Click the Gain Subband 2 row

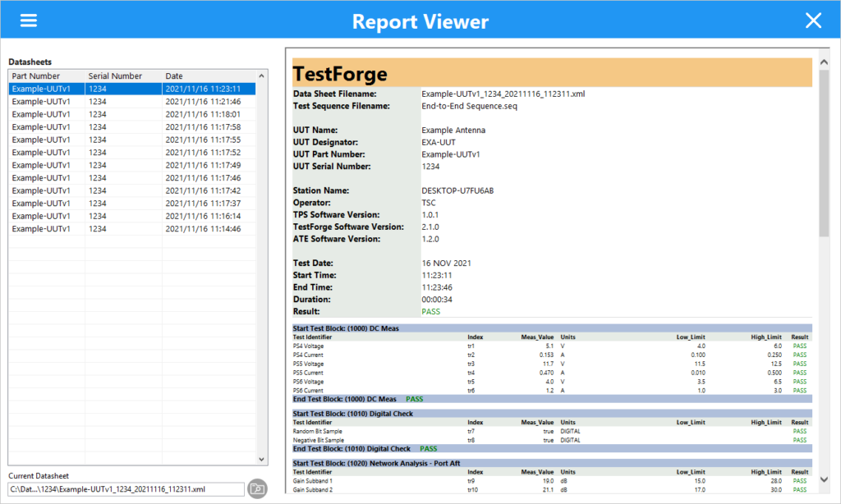point(552,489)
